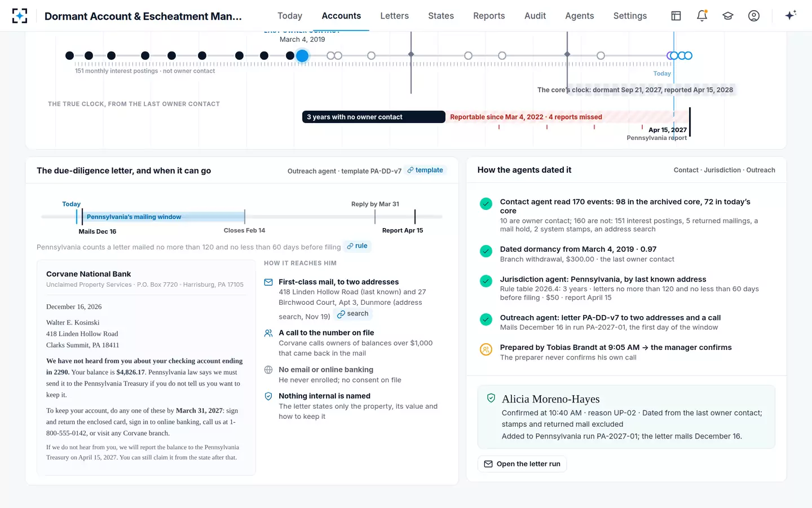Click the app title Dormant Account & Escheatment
The image size is (812, 508).
pos(143,16)
